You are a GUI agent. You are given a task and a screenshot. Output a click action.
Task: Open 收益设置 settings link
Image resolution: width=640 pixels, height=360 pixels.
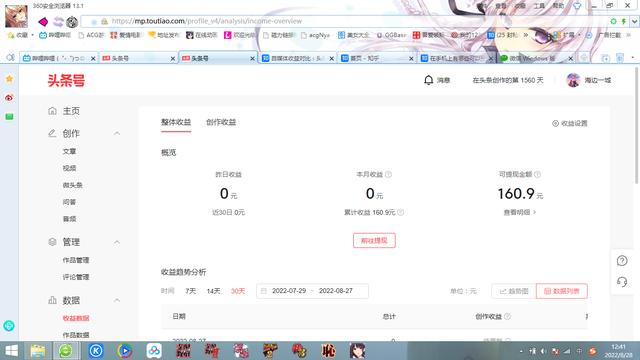pos(569,123)
